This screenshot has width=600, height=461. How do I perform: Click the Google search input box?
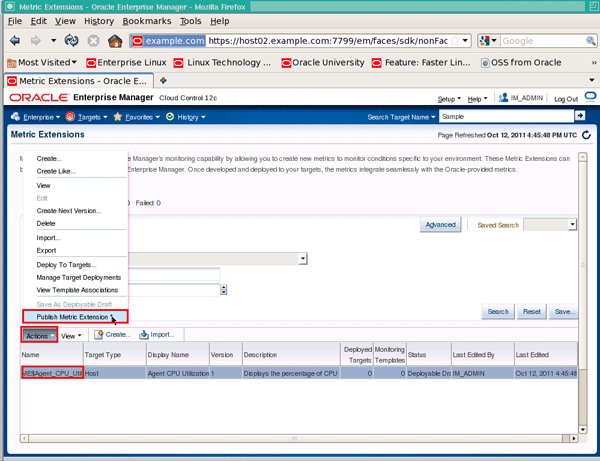point(543,41)
